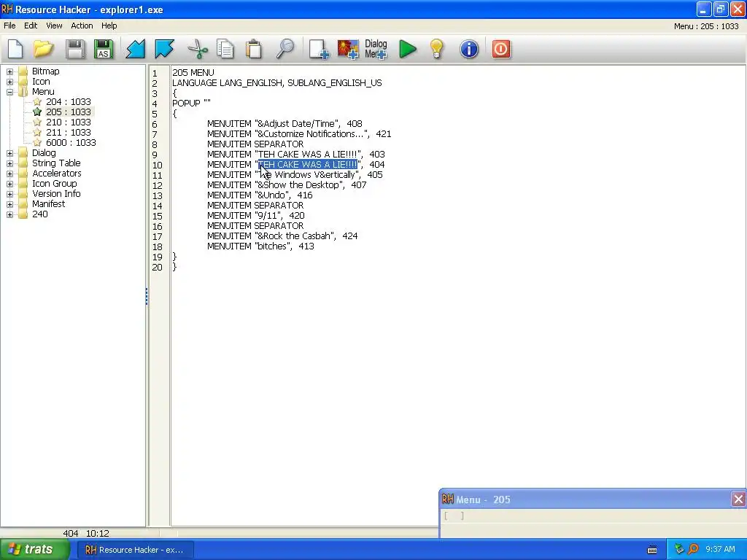This screenshot has height=560, width=747.
Task: Click the Add image resource icon
Action: point(348,49)
